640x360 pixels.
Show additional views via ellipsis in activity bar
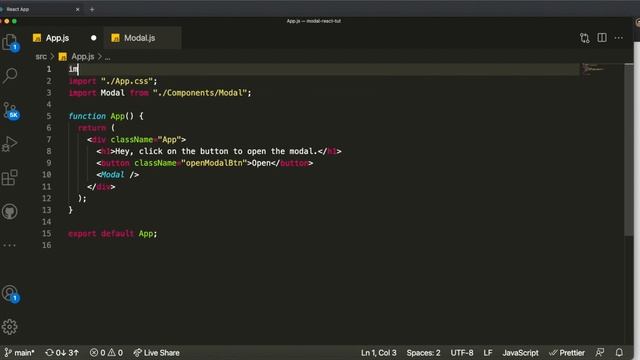(x=9, y=245)
